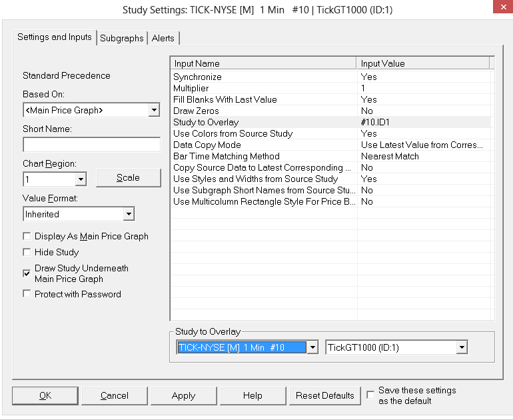This screenshot has width=513, height=420.
Task: Open the Value Format dropdown
Action: coord(129,214)
